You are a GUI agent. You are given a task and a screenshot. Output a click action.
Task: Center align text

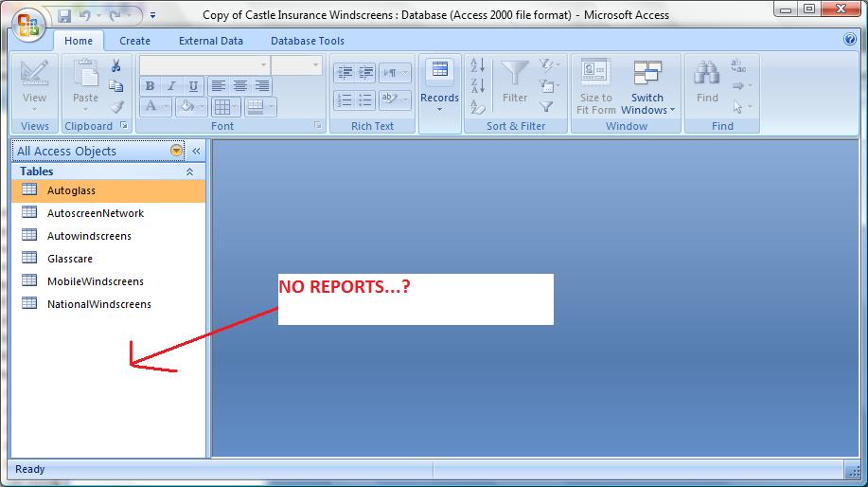tap(240, 86)
